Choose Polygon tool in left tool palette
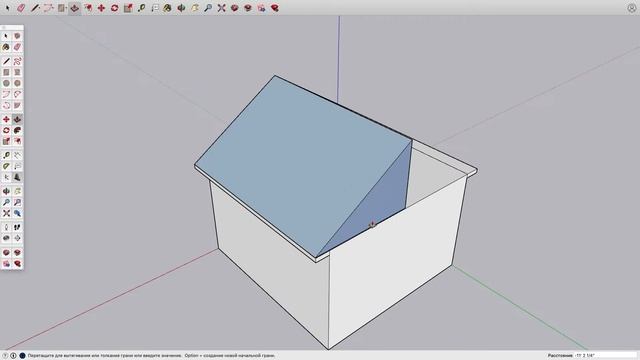The image size is (640, 360). tap(17, 83)
